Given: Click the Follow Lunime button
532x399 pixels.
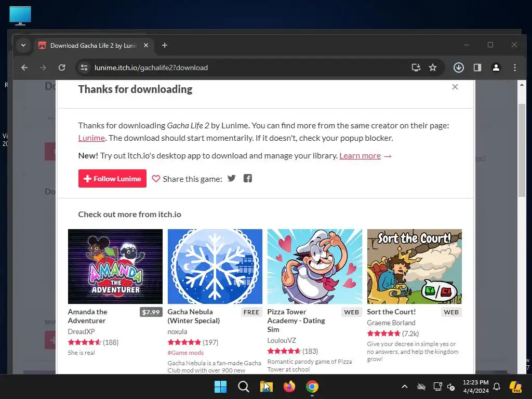Looking at the screenshot, I should 112,179.
